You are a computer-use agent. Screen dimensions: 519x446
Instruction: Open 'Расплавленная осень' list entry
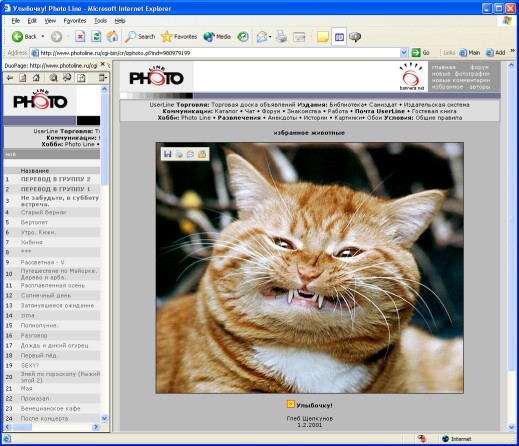coord(53,285)
